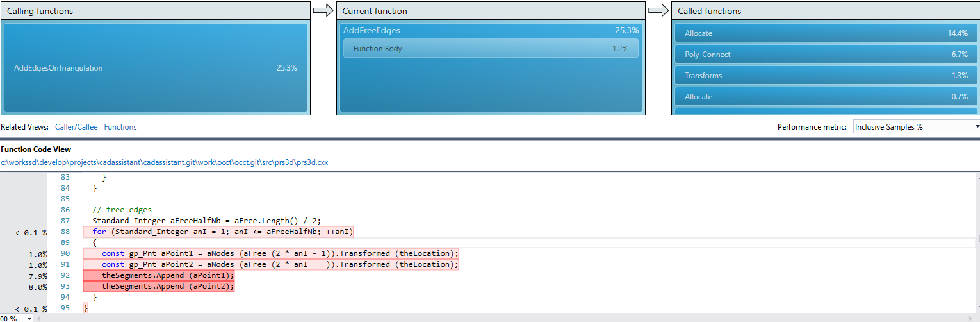Screen dimensions: 980x322
Task: Open the zoom percentage dropdown arrow
Action: [29, 318]
